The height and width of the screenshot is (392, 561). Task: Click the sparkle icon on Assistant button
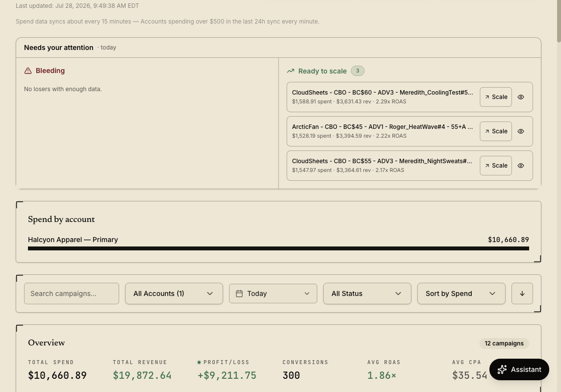tap(502, 369)
